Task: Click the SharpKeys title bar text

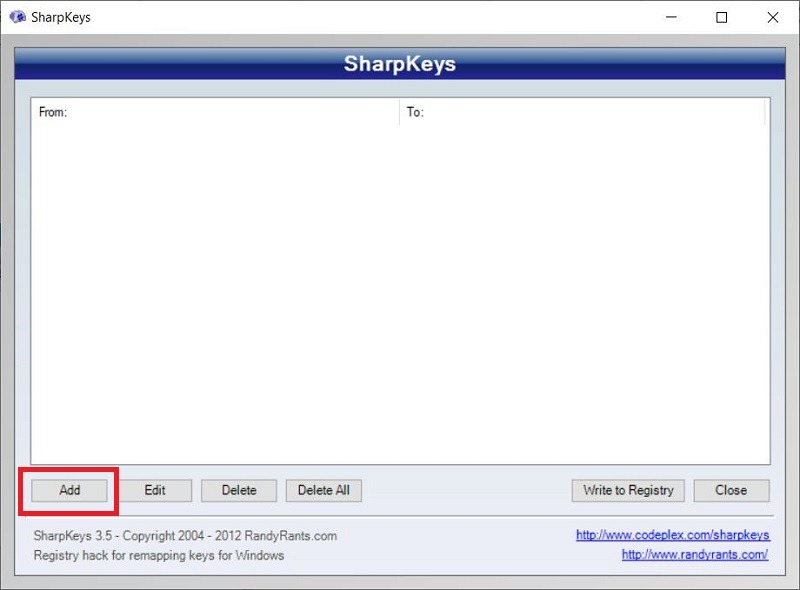Action: [x=63, y=17]
